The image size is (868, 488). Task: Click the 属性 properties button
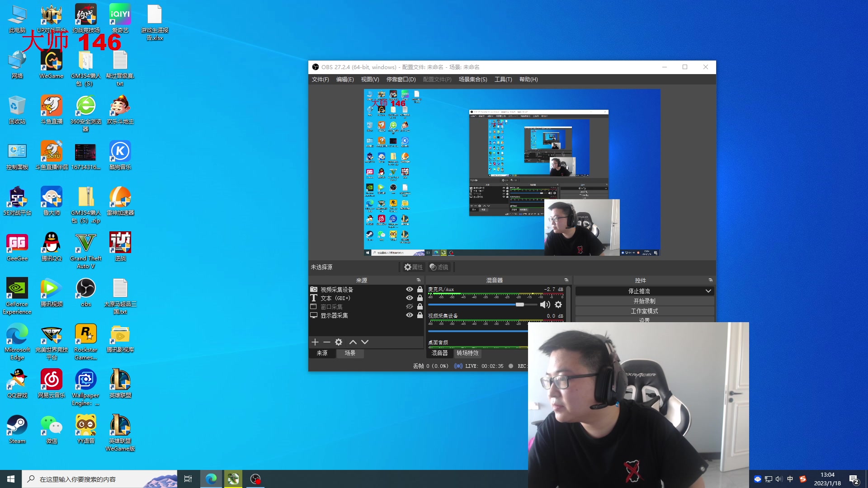[413, 267]
